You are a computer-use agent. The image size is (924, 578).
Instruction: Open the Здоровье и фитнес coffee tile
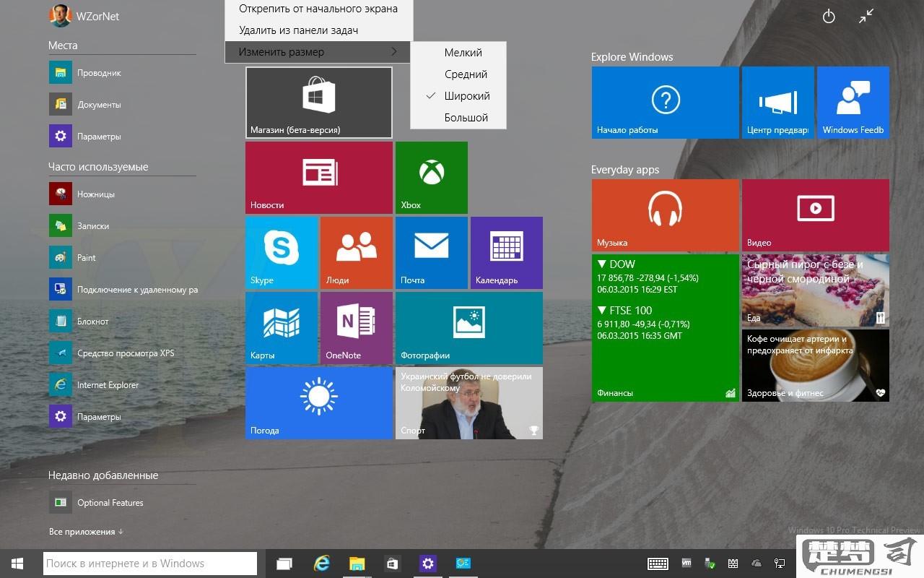816,366
